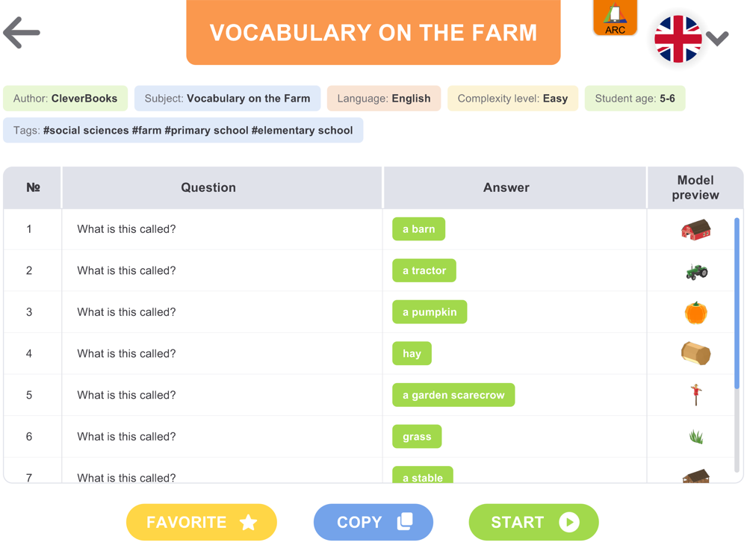Add quiz to favorites with FAVORITE button

tap(201, 522)
